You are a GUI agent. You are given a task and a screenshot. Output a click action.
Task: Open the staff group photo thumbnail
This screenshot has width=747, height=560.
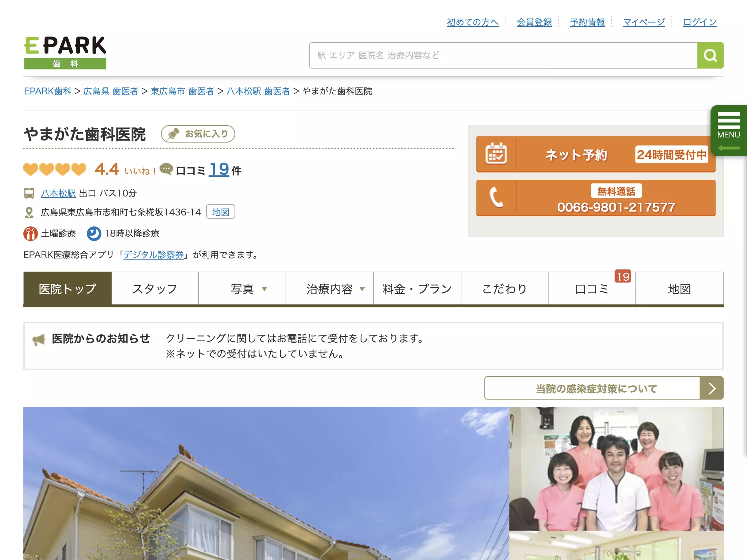(x=616, y=469)
